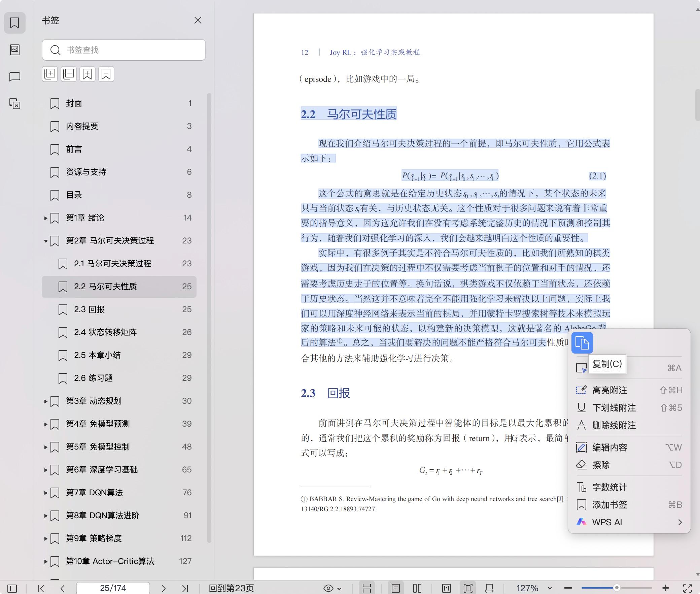The width and height of the screenshot is (700, 594).
Task: Open the zoom percentage dropdown
Action: tap(550, 588)
